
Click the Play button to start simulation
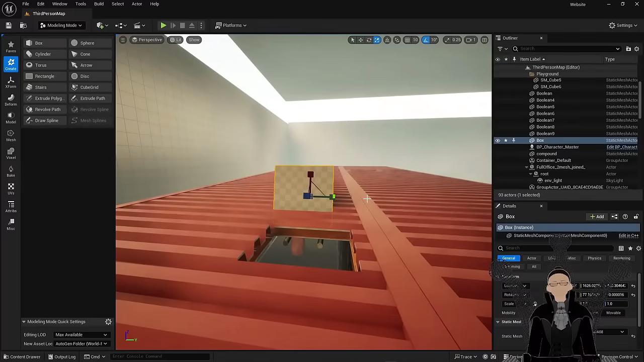(x=163, y=25)
